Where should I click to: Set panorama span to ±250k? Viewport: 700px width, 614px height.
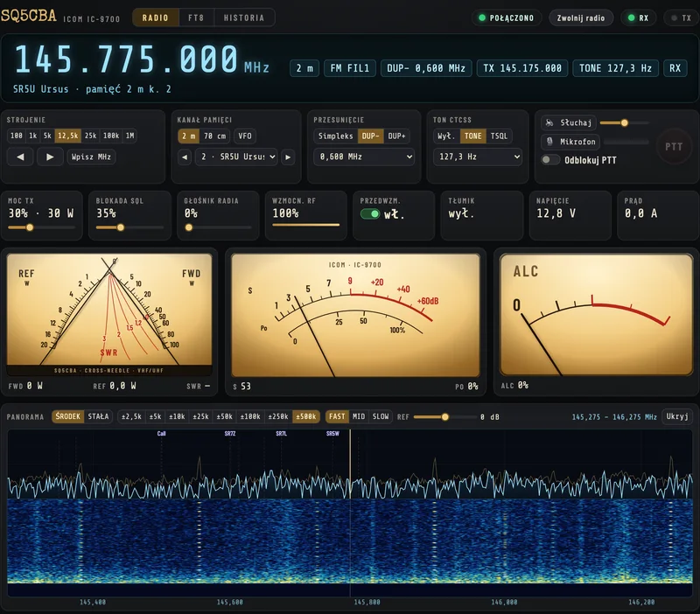tap(278, 416)
